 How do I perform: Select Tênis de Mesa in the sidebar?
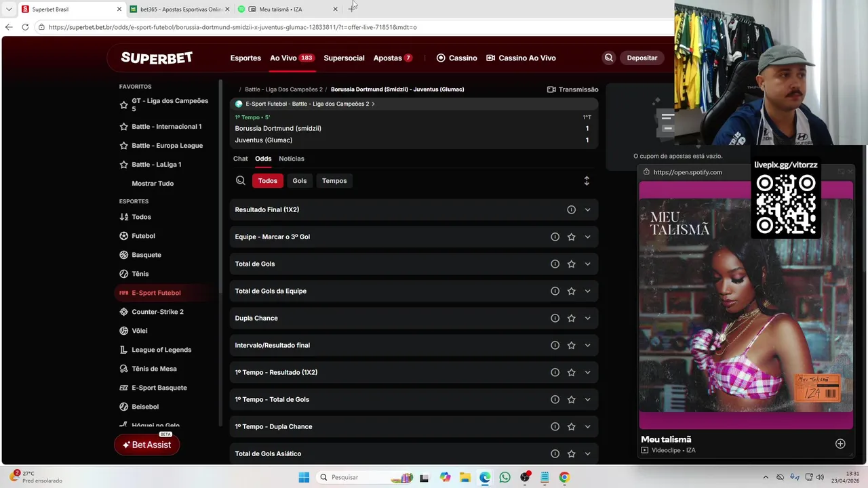click(154, 369)
